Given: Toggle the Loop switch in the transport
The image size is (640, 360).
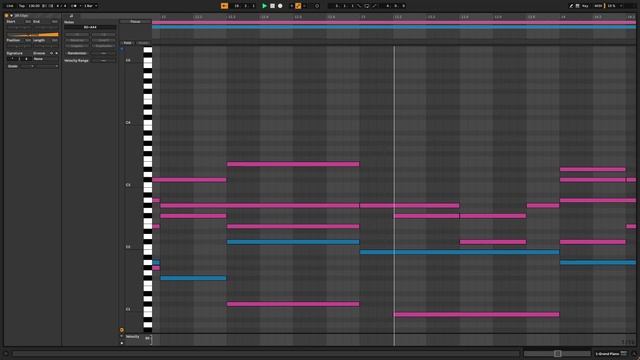Looking at the screenshot, I should [x=367, y=6].
